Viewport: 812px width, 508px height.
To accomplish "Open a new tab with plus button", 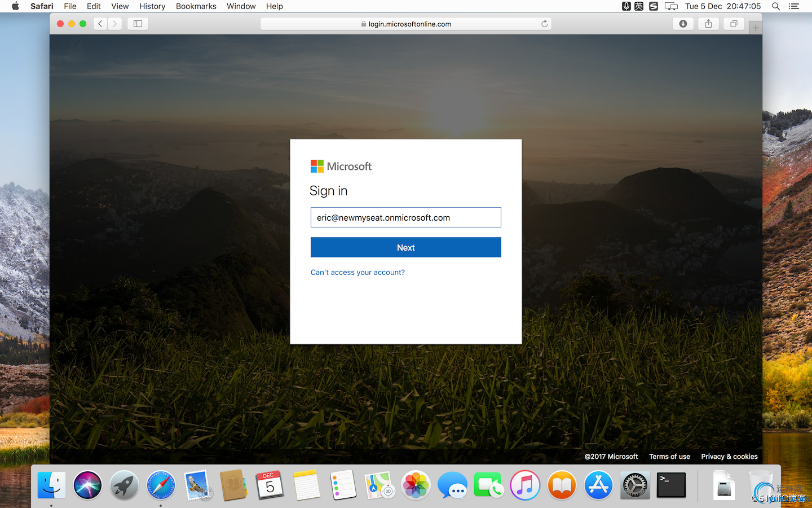I will coord(756,28).
